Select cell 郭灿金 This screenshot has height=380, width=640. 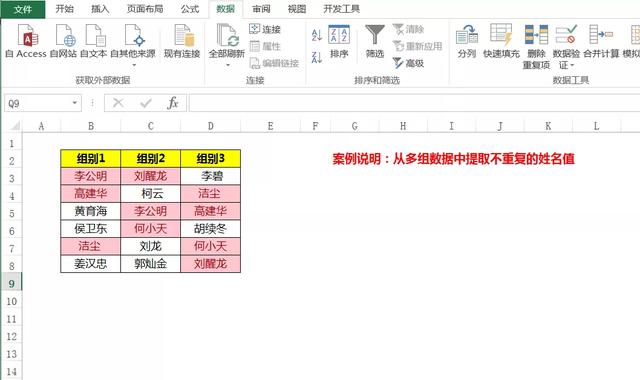coord(151,264)
